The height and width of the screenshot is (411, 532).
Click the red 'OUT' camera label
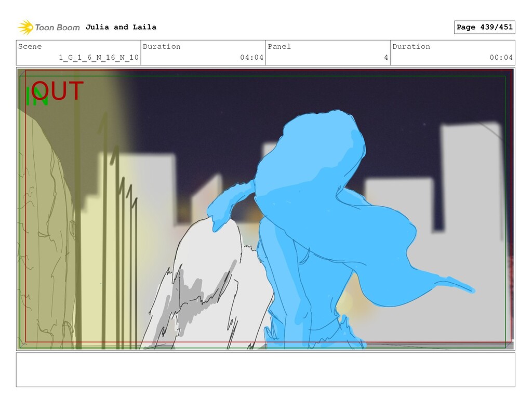pyautogui.click(x=58, y=90)
